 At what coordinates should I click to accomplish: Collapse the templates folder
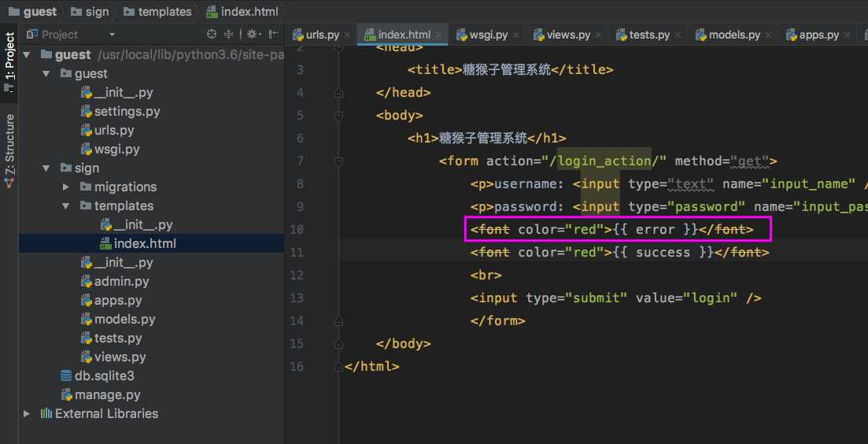pos(66,206)
